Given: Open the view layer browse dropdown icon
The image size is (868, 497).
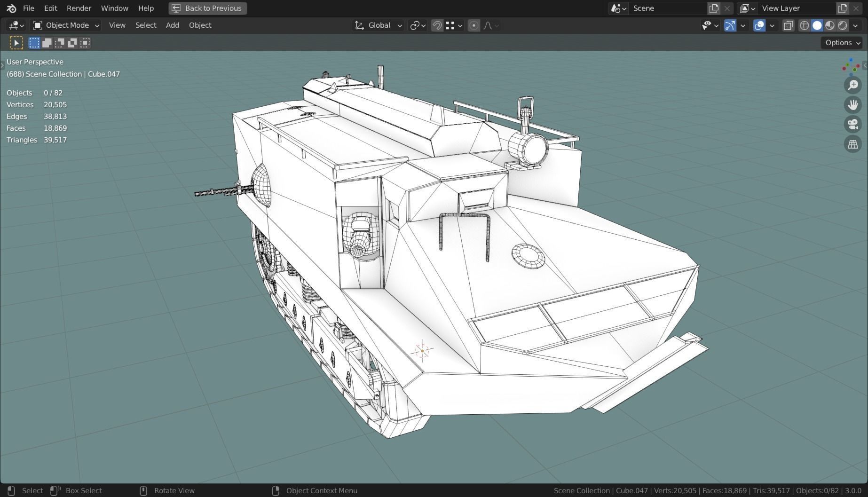Looking at the screenshot, I should pos(748,8).
